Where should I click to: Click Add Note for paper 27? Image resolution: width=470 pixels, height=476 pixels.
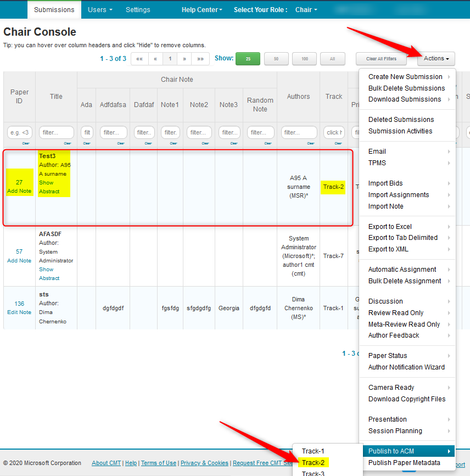pyautogui.click(x=19, y=191)
